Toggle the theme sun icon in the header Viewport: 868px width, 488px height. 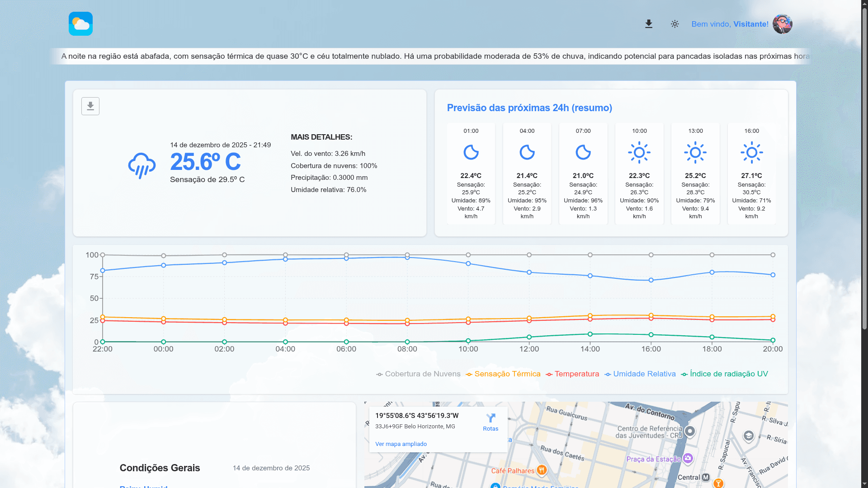pos(674,24)
